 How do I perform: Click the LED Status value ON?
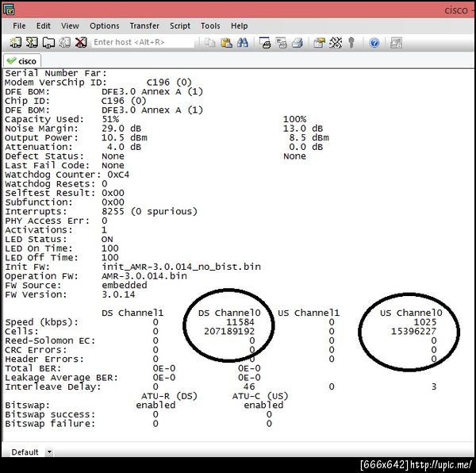coord(107,239)
